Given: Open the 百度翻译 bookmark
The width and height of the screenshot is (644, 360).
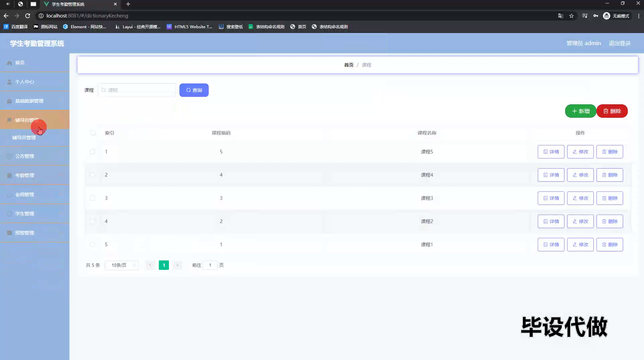Looking at the screenshot, I should coord(15,27).
